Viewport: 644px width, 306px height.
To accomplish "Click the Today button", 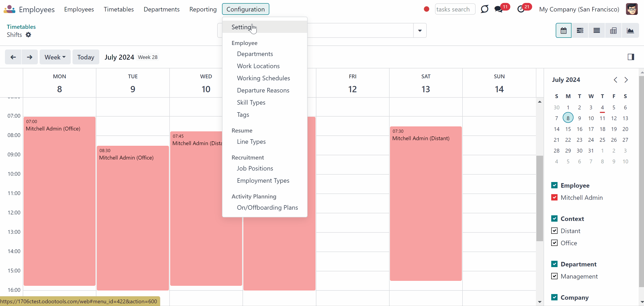I will [x=86, y=57].
